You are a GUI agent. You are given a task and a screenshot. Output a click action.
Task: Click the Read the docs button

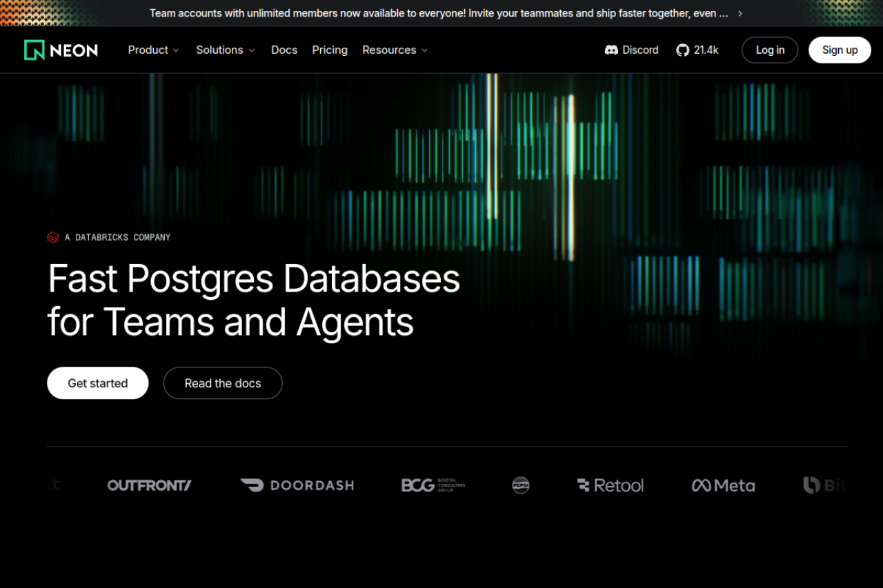pos(223,383)
